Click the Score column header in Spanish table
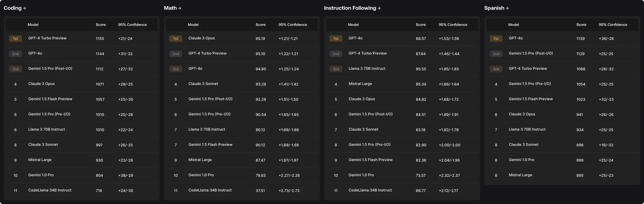The height and width of the screenshot is (204, 644). click(581, 25)
